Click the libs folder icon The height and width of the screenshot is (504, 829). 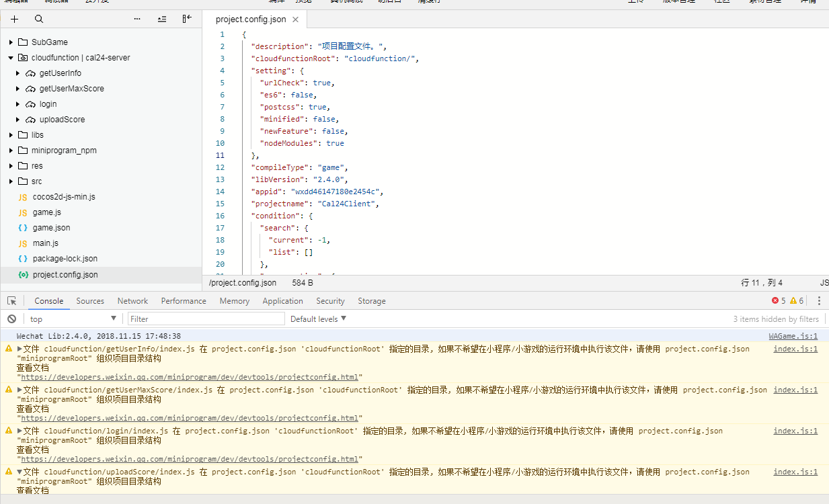(23, 135)
